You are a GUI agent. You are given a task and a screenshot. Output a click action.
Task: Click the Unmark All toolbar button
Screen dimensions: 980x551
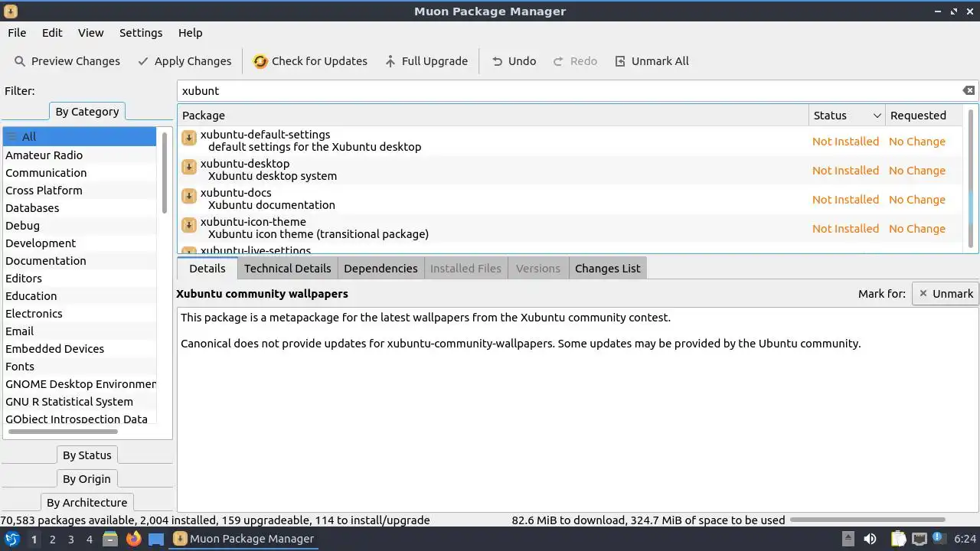(x=652, y=61)
